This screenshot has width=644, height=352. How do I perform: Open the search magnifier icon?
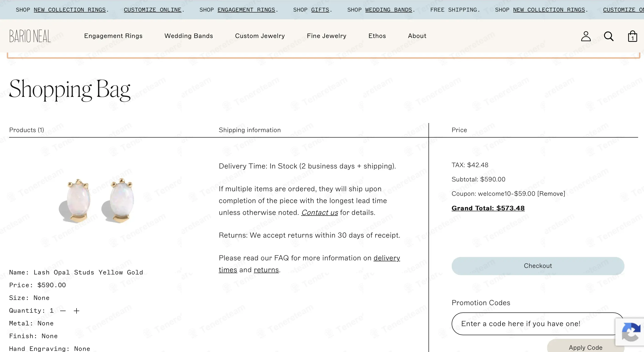(x=609, y=36)
